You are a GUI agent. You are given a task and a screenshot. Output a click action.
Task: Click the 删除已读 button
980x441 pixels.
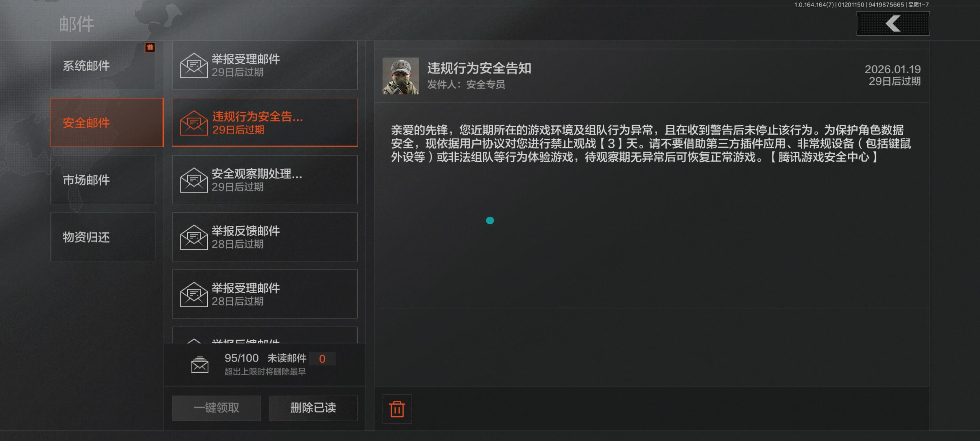313,408
